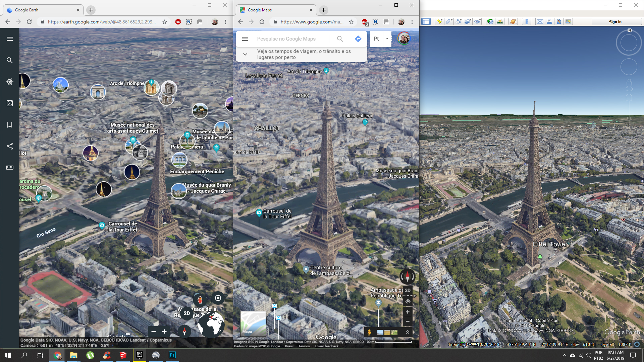Click the zoom out button in Google Earth
Viewport: 644px width, 362px height.
coord(153,331)
